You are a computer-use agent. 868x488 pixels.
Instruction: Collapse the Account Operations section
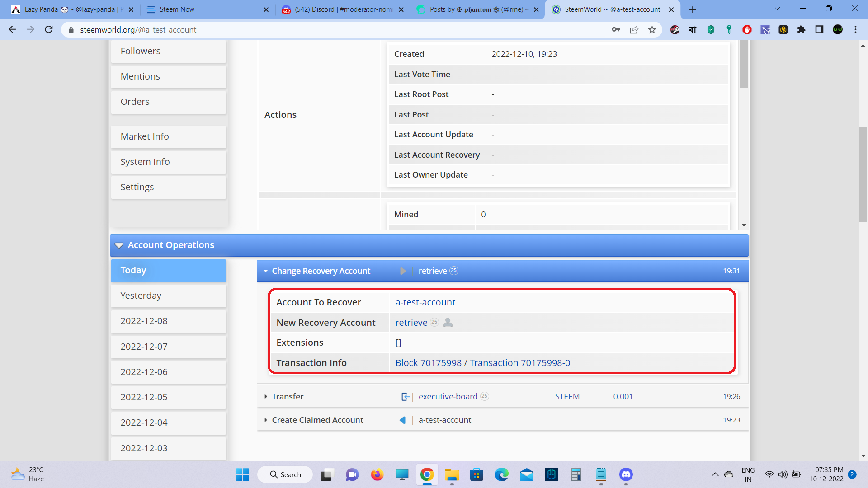click(x=119, y=245)
